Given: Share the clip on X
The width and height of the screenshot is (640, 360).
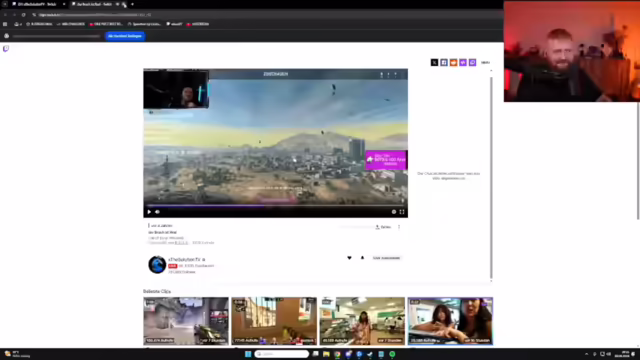Looking at the screenshot, I should pos(434,62).
